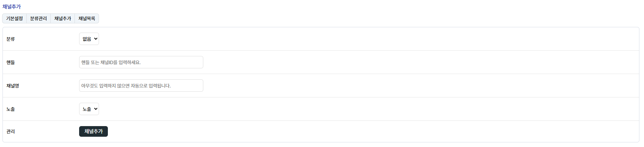Click the blue 채널추가 page heading
644x147 pixels.
[12, 7]
